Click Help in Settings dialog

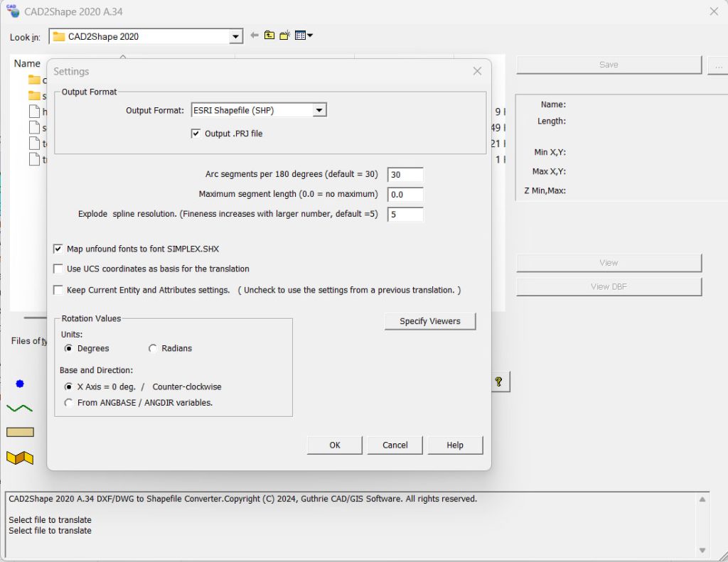(455, 445)
